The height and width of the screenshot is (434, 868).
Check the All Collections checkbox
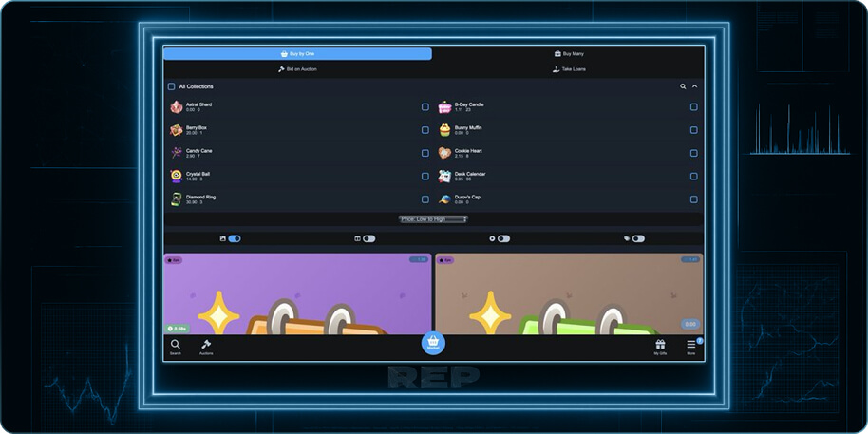pos(172,86)
